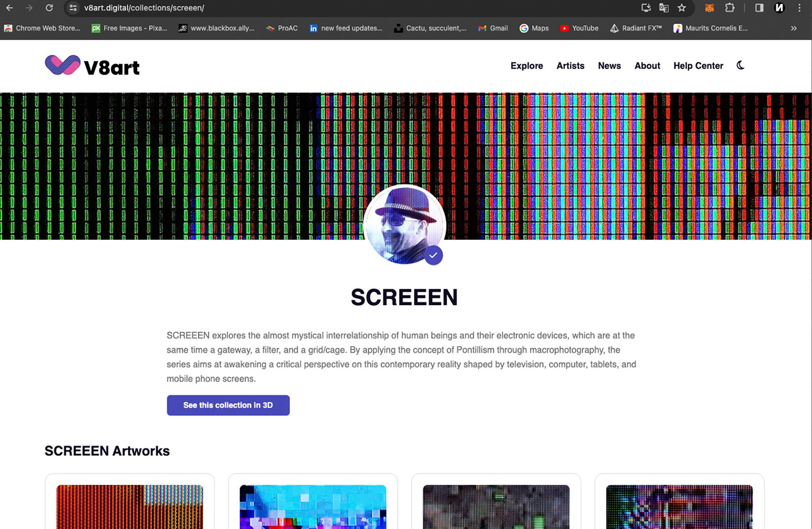Open the www.blackbox.ally bookmark
812x529 pixels.
217,28
